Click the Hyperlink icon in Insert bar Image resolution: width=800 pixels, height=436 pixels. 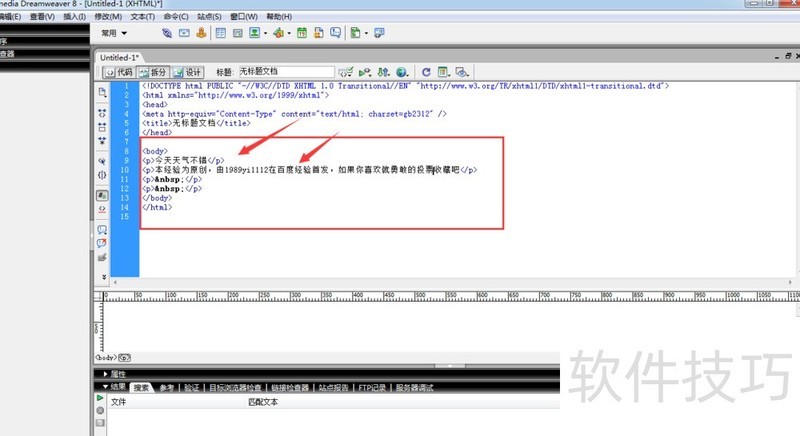tap(167, 33)
